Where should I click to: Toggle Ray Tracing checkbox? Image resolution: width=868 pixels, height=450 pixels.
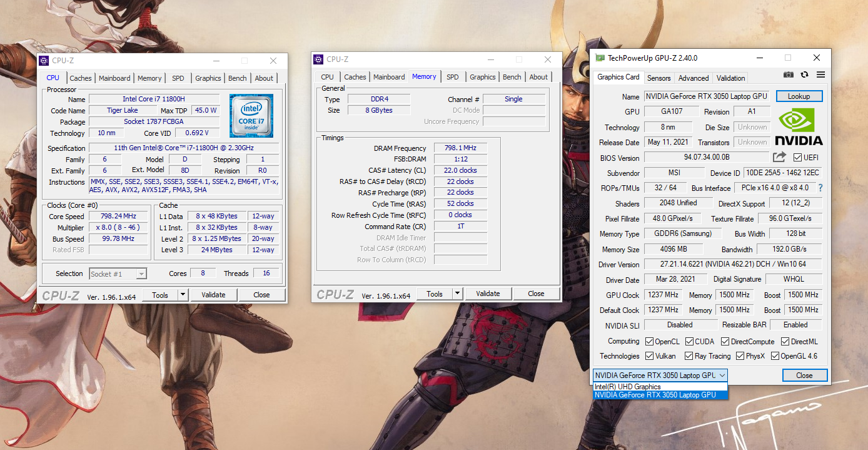pyautogui.click(x=689, y=356)
